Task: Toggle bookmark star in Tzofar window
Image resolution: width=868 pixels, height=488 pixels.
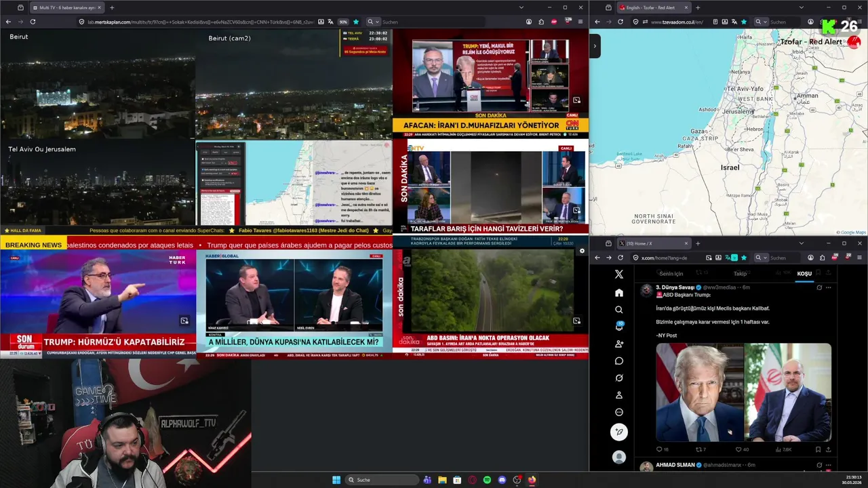Action: (744, 22)
